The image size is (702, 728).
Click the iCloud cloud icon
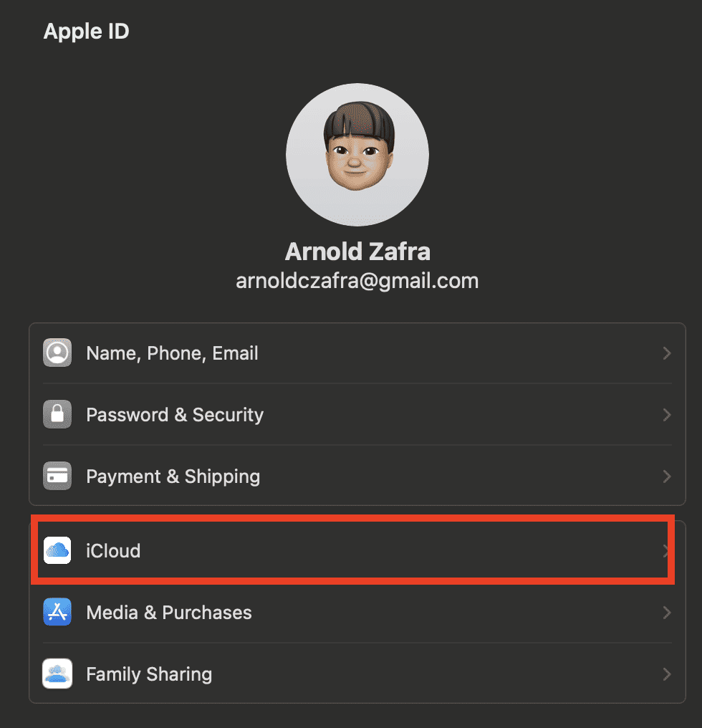57,550
